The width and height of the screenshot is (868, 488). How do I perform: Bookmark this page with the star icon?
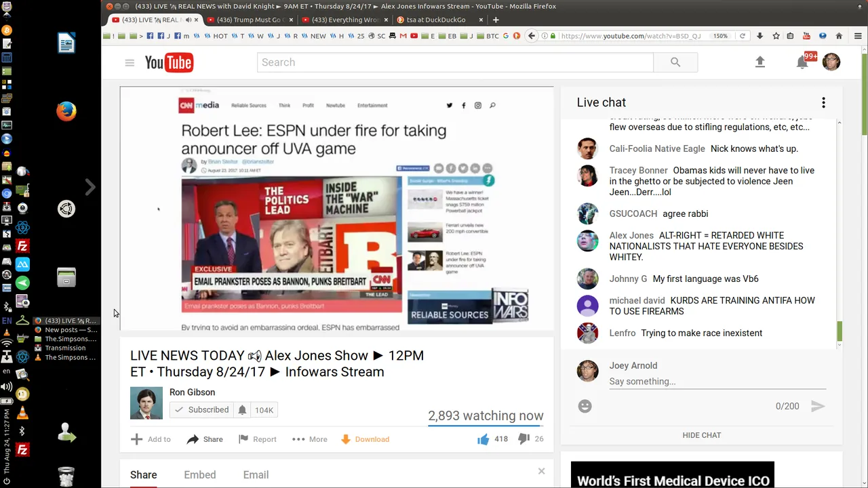tap(776, 36)
